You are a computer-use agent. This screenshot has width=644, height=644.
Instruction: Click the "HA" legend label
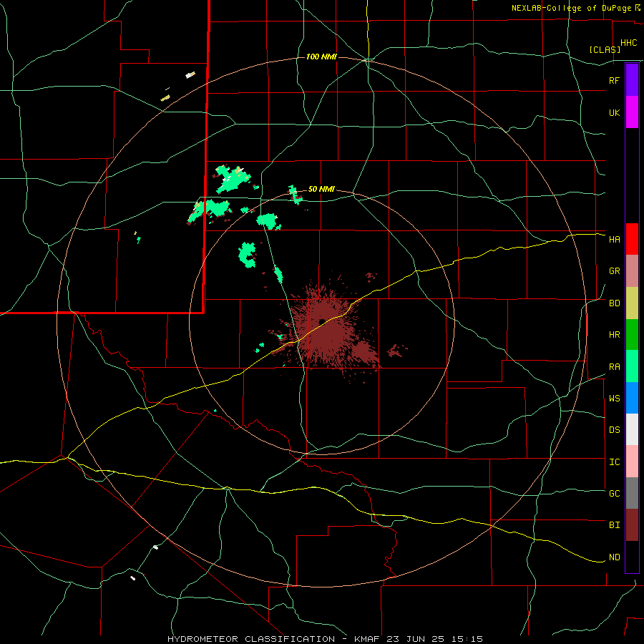coord(614,240)
